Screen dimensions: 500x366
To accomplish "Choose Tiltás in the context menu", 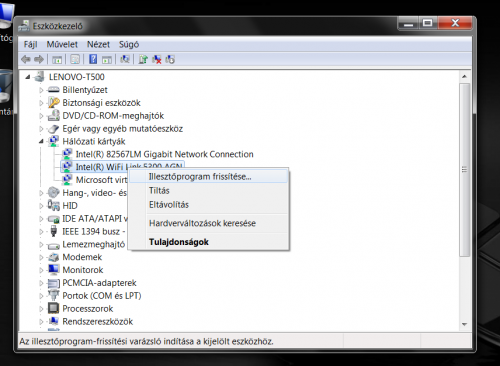I will coord(208,190).
